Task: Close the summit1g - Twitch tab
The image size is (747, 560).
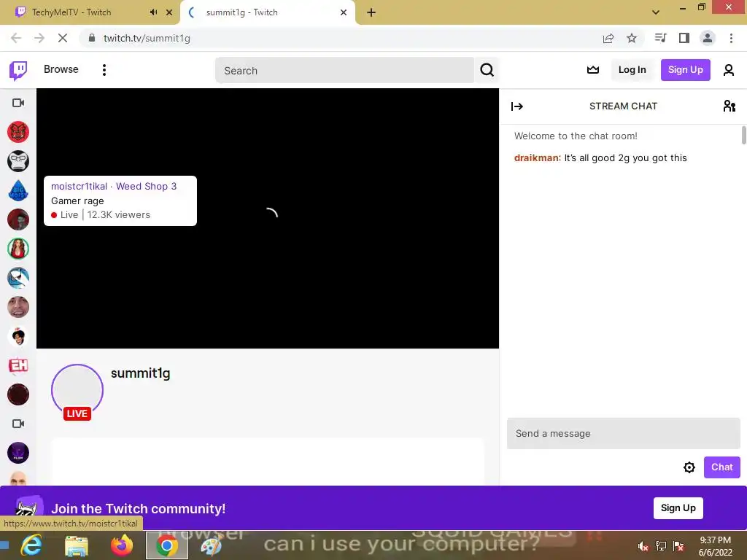Action: [344, 12]
